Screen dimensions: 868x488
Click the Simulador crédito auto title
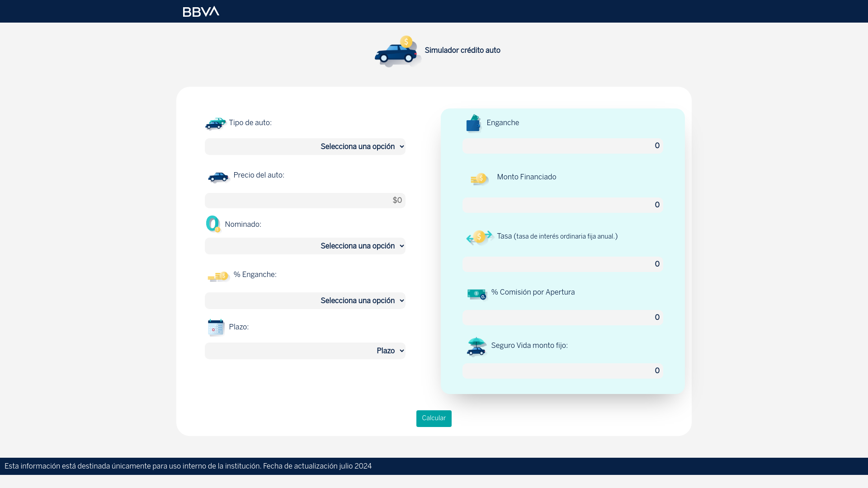click(x=462, y=51)
